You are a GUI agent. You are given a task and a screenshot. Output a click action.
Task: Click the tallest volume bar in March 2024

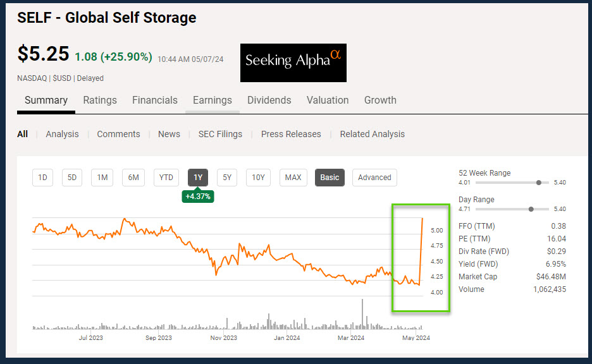point(362,314)
